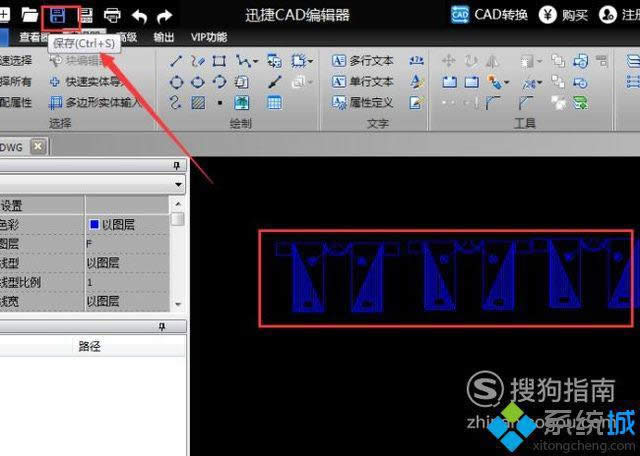Image resolution: width=640 pixels, height=456 pixels.
Task: Select the Line drawing tool
Action: 176,61
